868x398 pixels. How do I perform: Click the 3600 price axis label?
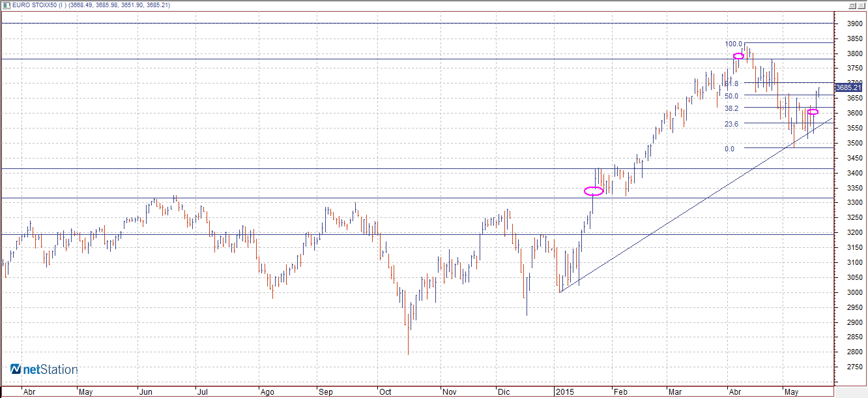pyautogui.click(x=854, y=114)
